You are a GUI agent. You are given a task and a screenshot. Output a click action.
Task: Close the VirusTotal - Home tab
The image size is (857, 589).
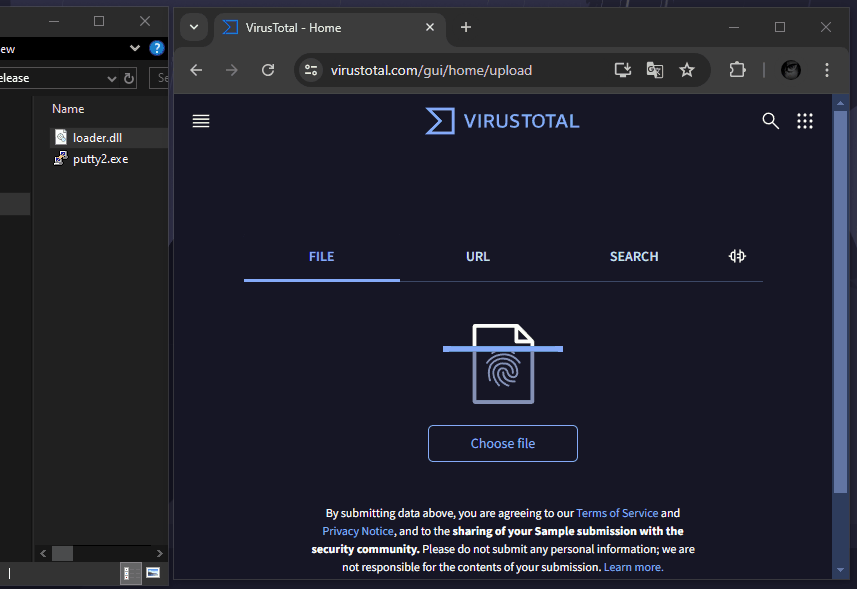pos(430,27)
